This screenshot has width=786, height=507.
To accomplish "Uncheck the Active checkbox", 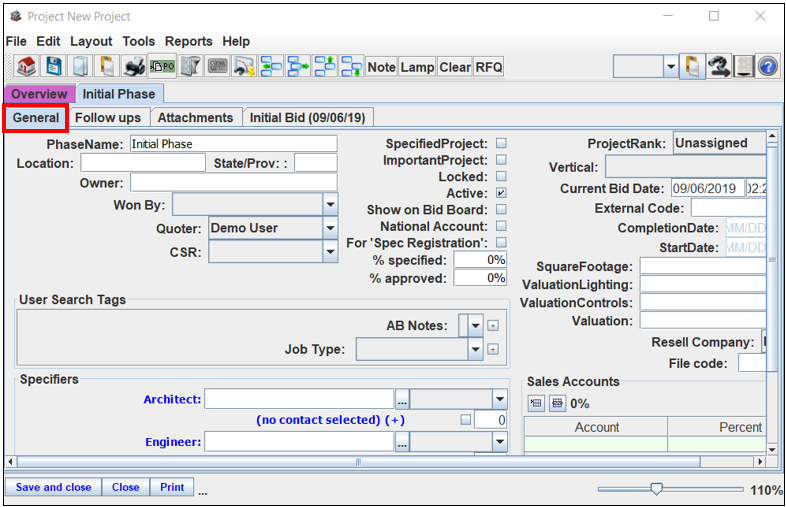I will pos(501,193).
